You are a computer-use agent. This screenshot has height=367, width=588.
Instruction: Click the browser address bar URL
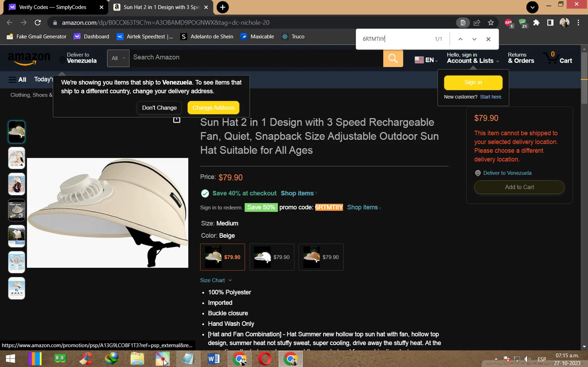pyautogui.click(x=165, y=23)
